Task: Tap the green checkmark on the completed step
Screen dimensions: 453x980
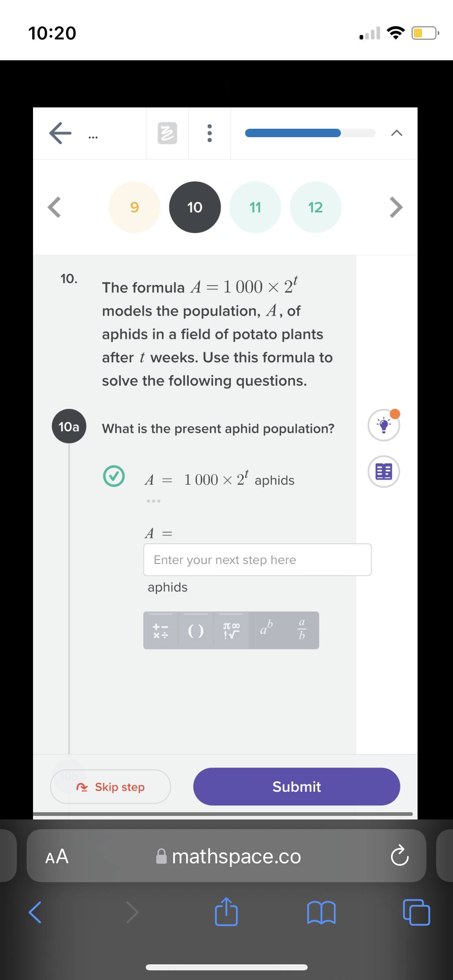Action: tap(114, 476)
